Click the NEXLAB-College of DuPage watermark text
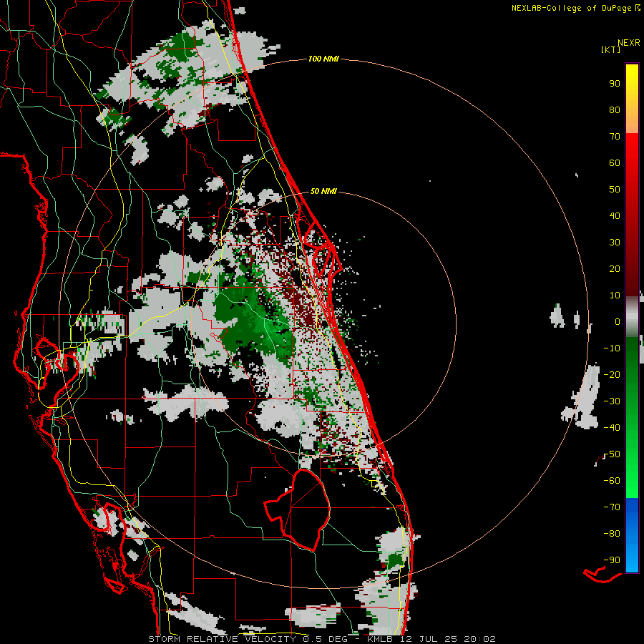 [x=575, y=8]
